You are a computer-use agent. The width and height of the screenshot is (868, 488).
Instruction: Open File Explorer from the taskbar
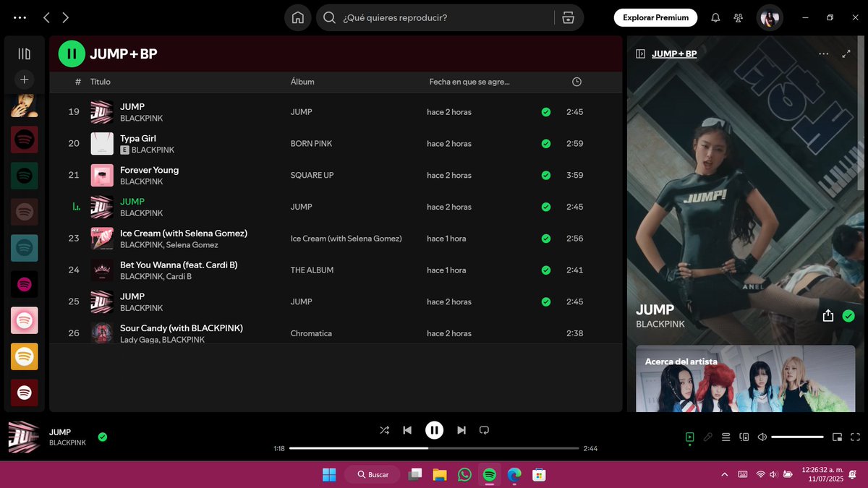(439, 474)
